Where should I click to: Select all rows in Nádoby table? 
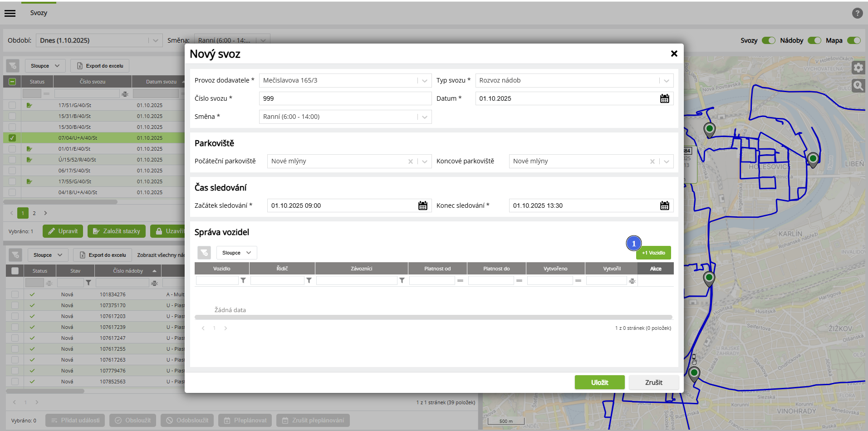click(15, 271)
